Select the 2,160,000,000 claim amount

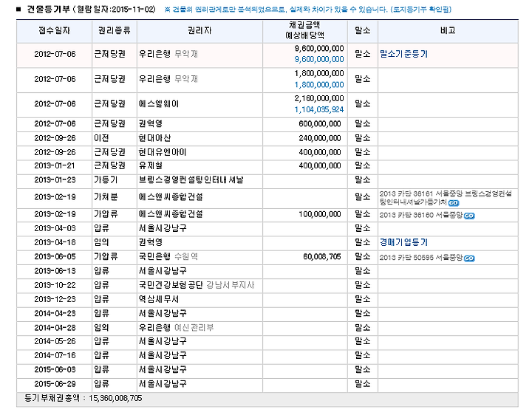coord(319,98)
